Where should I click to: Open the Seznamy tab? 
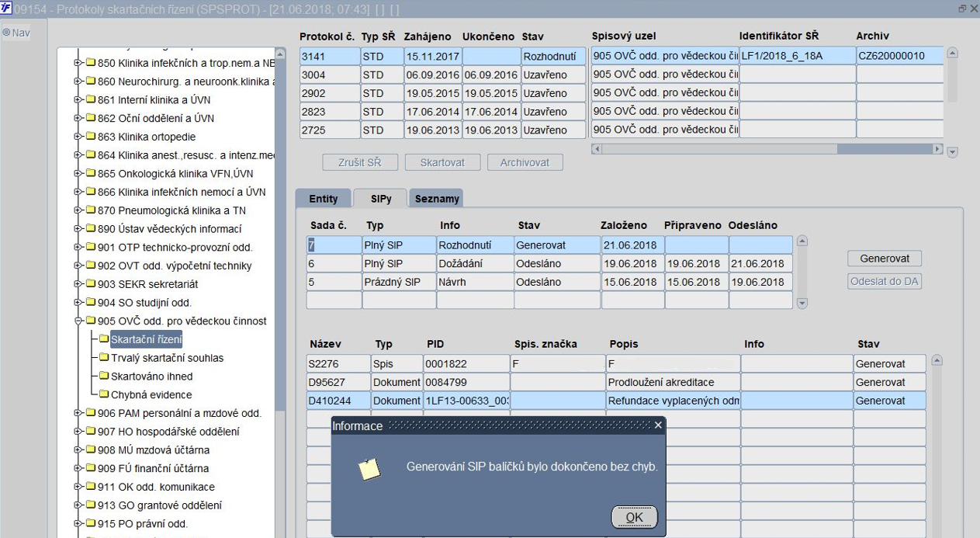point(437,199)
